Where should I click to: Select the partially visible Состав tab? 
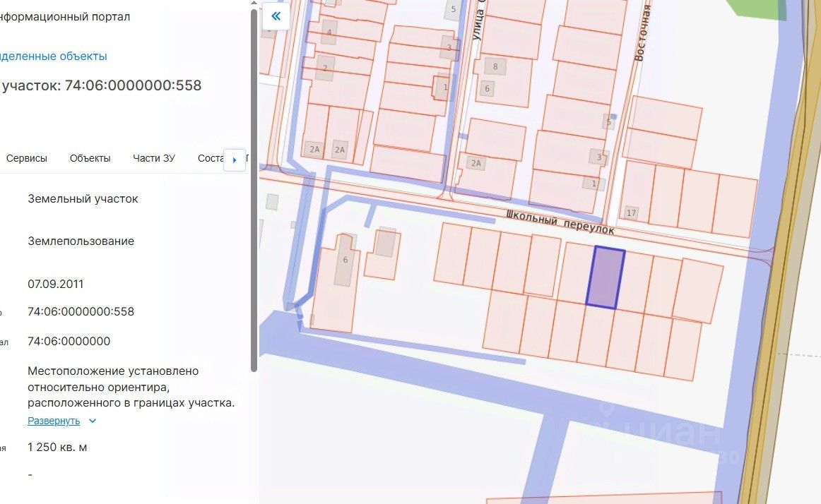(210, 158)
